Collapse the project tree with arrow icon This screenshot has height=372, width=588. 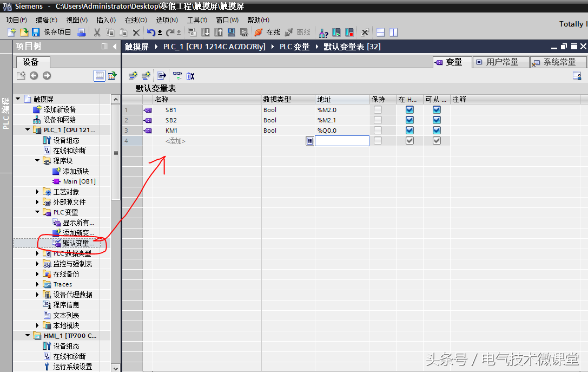pyautogui.click(x=115, y=46)
